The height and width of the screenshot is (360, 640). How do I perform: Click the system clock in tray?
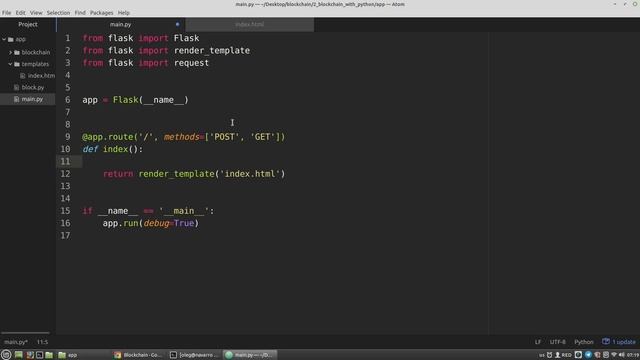[633, 355]
